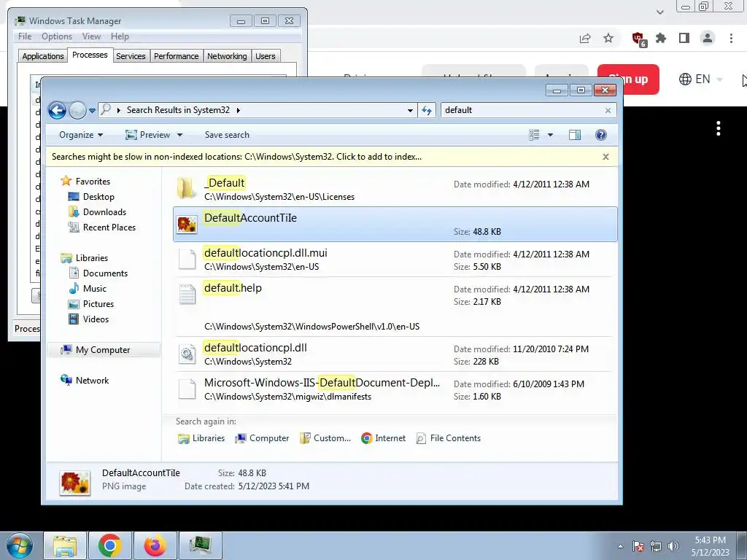Select the defaultlocationcpl.dll file
Screen dimensions: 747x560
[x=395, y=354]
